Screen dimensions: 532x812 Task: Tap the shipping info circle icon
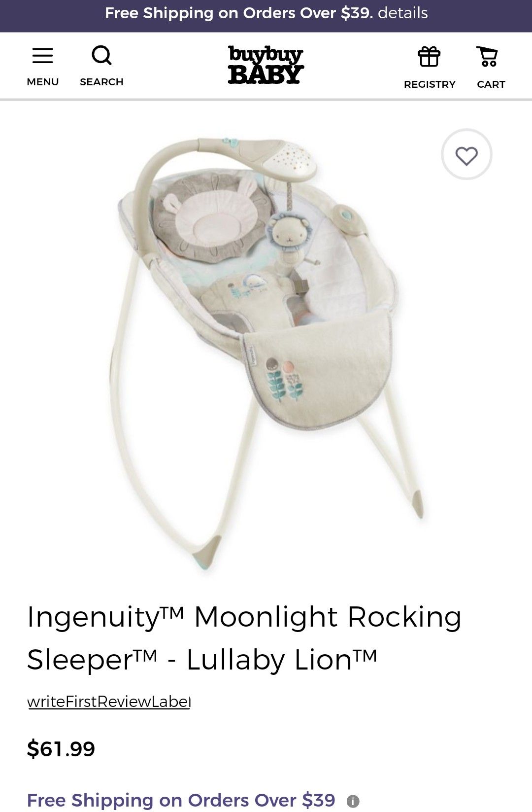353,801
